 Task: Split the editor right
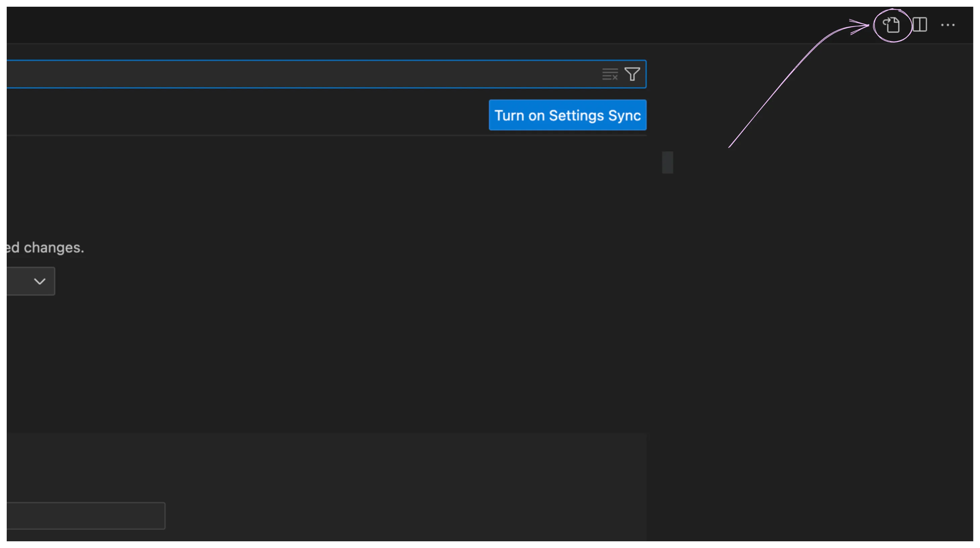tap(920, 25)
